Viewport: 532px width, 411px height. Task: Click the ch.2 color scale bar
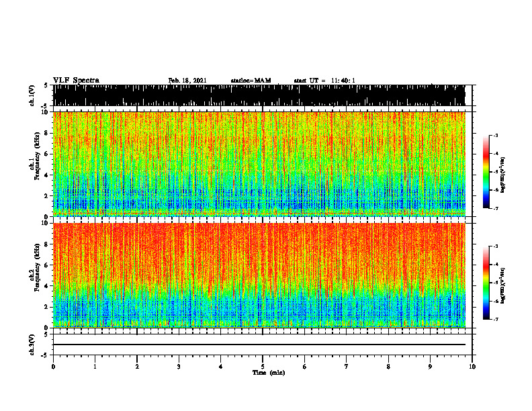click(486, 283)
